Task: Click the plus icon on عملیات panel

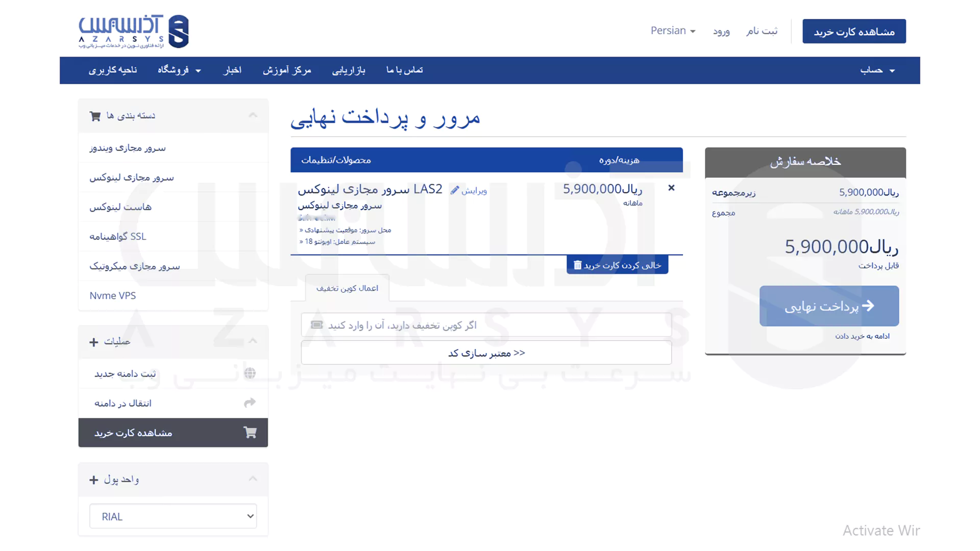Action: click(x=93, y=342)
